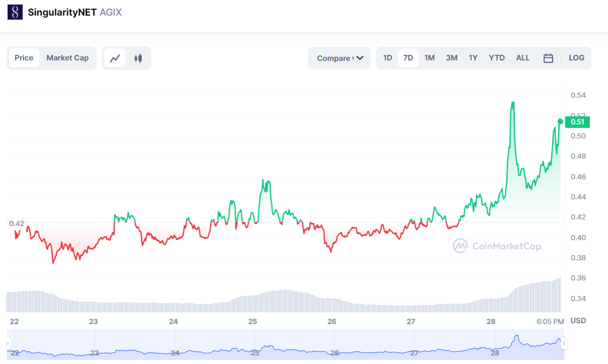Set chart range to ALL
The image size is (608, 364).
click(523, 58)
